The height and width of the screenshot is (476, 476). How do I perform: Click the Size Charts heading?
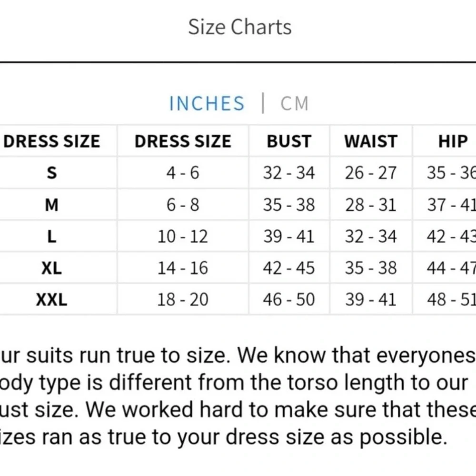coord(240,27)
